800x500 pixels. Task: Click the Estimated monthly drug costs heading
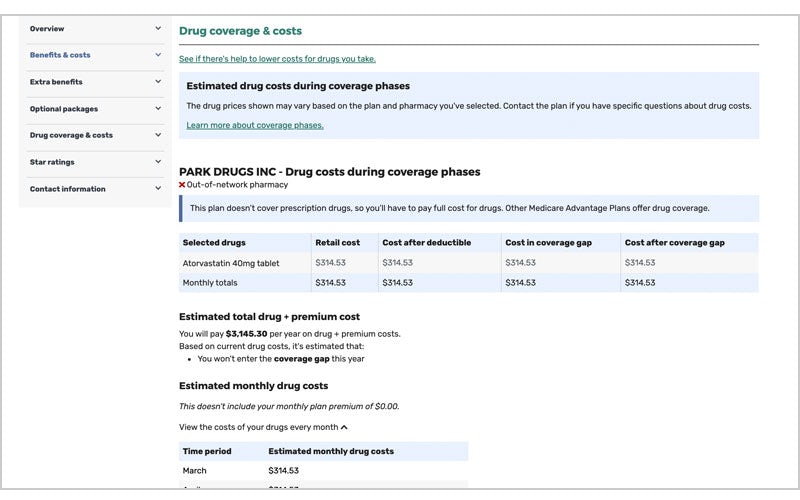coord(254,386)
